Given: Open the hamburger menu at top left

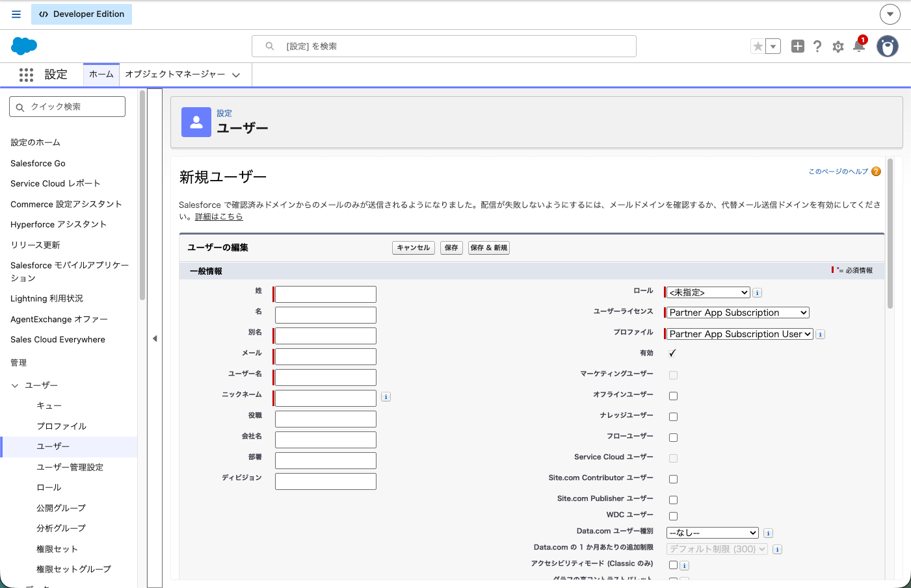Looking at the screenshot, I should pos(16,14).
